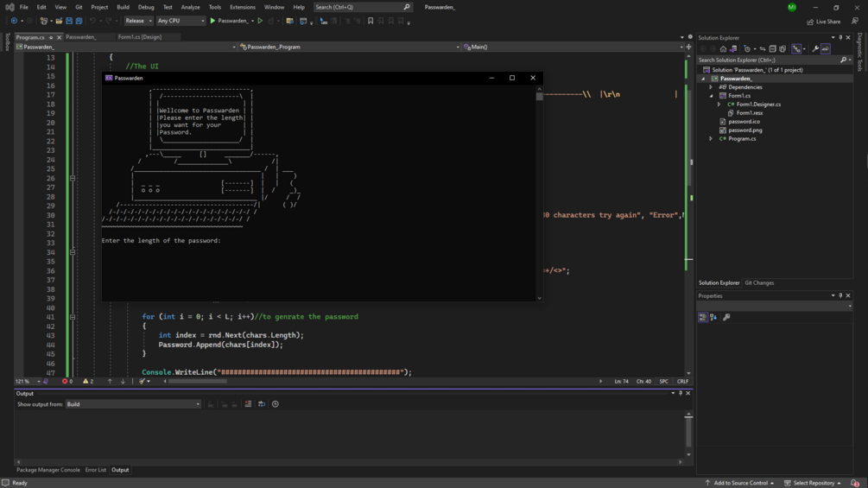Click the Passwarden console window vertical scrollbar thumb
The height and width of the screenshot is (488, 868).
[539, 96]
